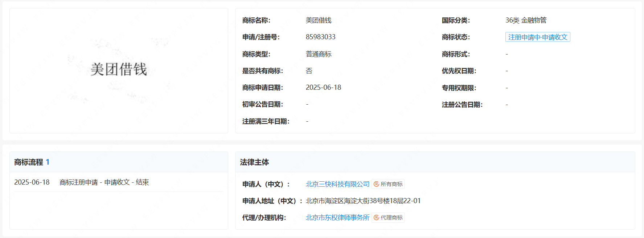Viewport: 644px width, 238px height.
Task: Click the 申请人（中文） label
Action: [x=266, y=184]
